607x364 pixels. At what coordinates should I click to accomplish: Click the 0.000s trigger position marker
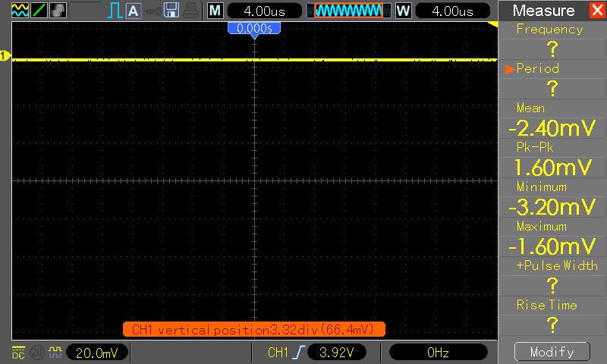click(x=254, y=29)
